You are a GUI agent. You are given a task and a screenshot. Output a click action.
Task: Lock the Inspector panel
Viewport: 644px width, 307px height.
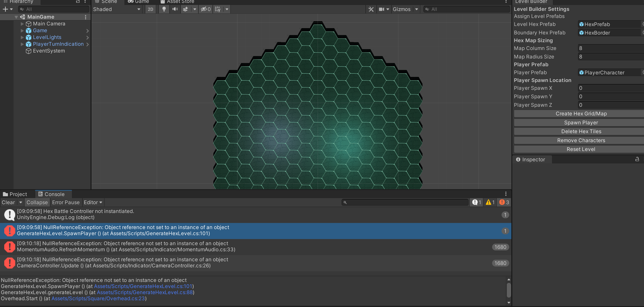(637, 159)
